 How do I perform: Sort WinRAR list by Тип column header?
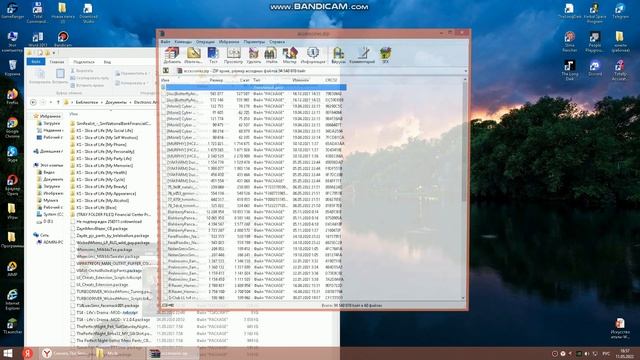(x=257, y=80)
